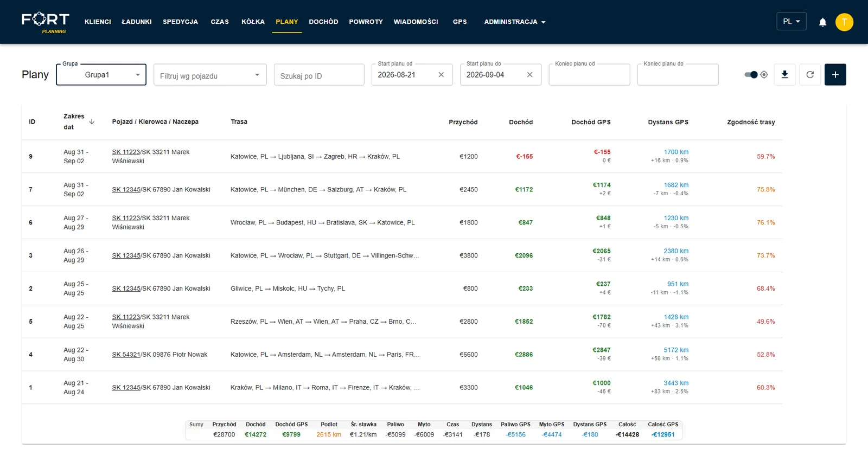
Task: Open vehicle SK 12345 link in plan 7
Action: (126, 190)
